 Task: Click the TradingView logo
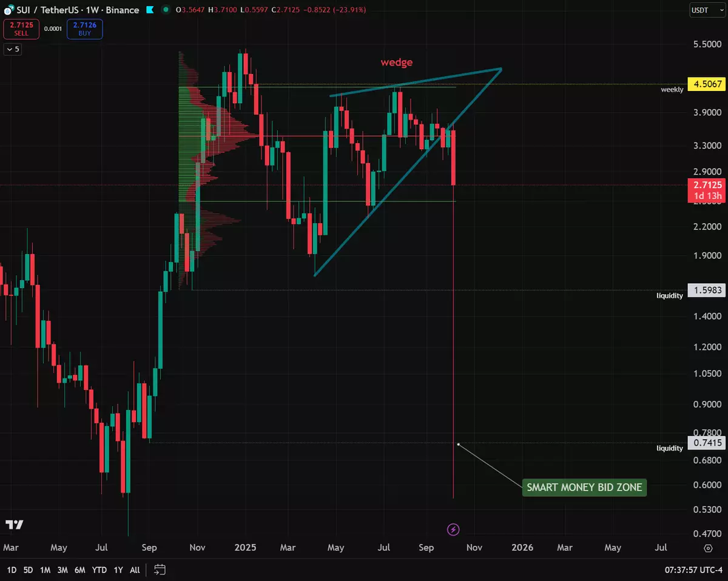point(14,525)
